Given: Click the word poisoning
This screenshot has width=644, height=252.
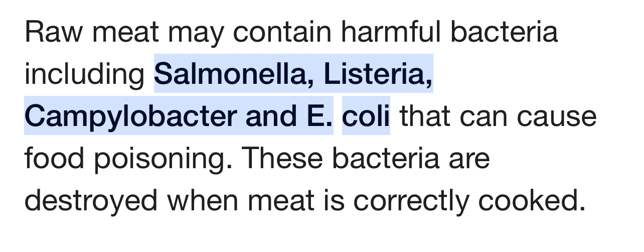Looking at the screenshot, I should click(x=163, y=159).
